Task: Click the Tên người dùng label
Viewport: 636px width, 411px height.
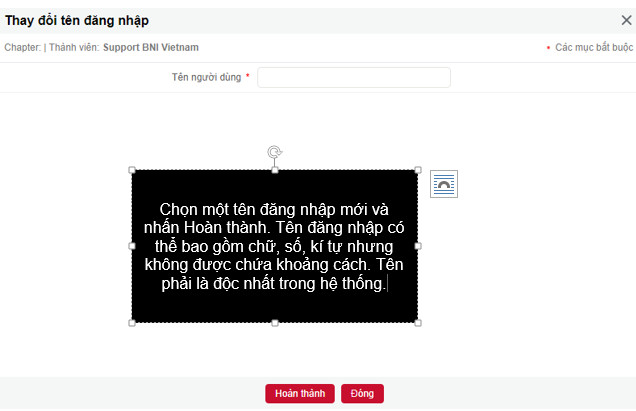Action: 206,77
